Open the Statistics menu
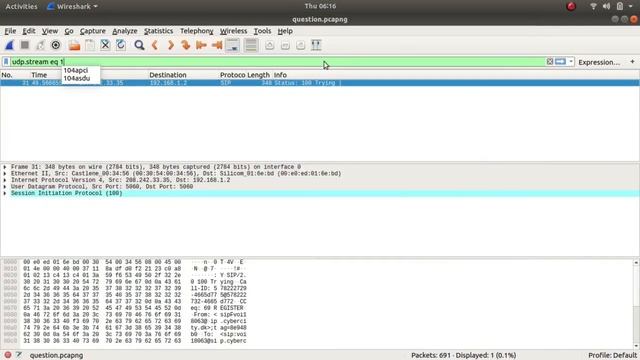 pyautogui.click(x=158, y=31)
